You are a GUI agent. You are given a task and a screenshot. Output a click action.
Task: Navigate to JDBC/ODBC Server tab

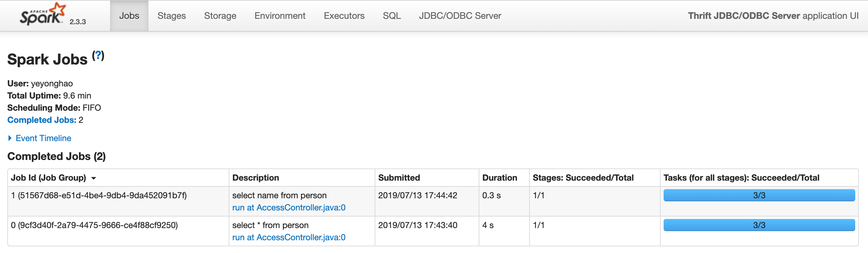coord(460,16)
